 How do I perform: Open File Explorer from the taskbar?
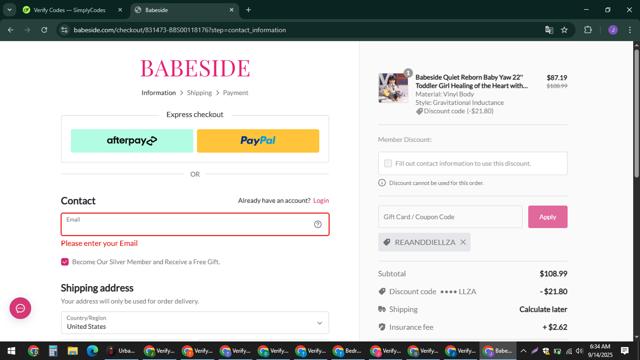73,351
